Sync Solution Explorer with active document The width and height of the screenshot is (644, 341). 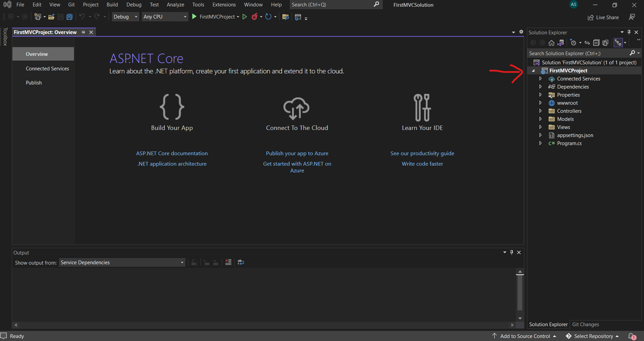coord(587,43)
